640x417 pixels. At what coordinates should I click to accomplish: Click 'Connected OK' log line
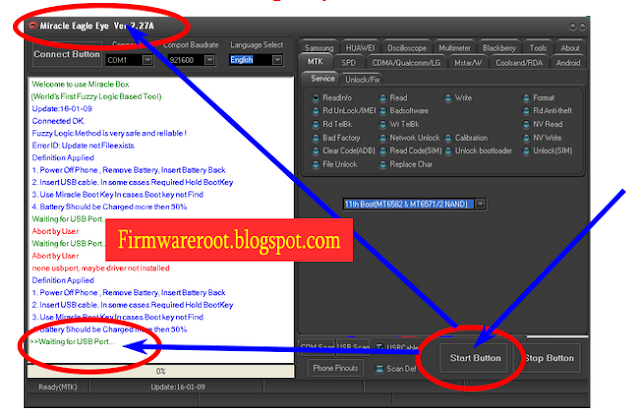coord(58,121)
